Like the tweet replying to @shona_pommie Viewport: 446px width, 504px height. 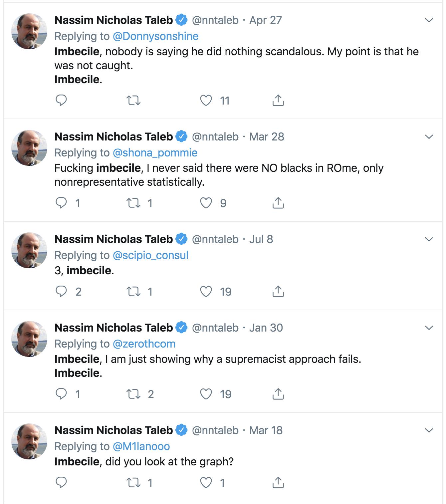tap(206, 203)
